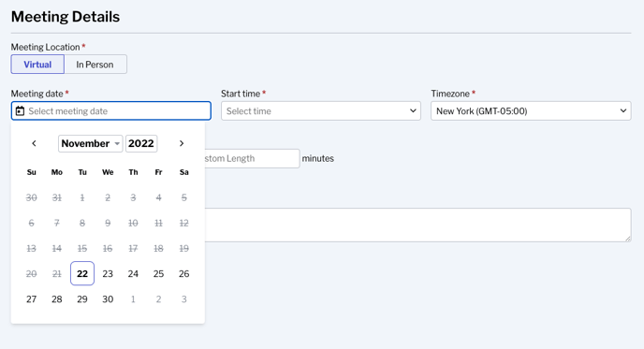
Task: Pick November 24 in calendar
Action: pos(133,273)
